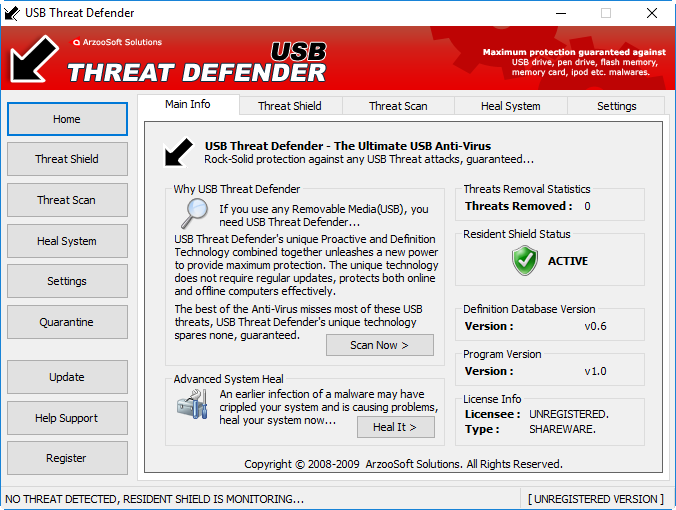
Task: Close the USB Threat Defender window
Action: (652, 13)
